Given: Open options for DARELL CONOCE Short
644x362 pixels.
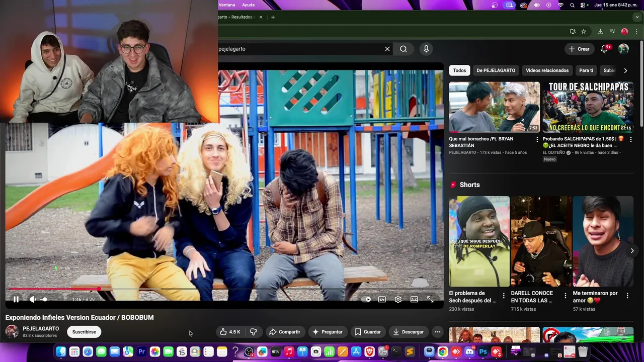Looking at the screenshot, I should pos(566,296).
